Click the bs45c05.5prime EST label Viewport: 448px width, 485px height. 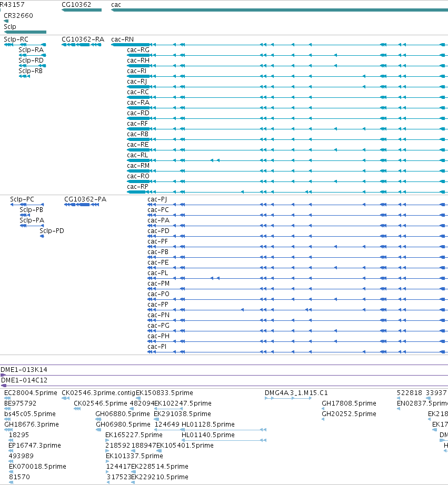point(29,414)
